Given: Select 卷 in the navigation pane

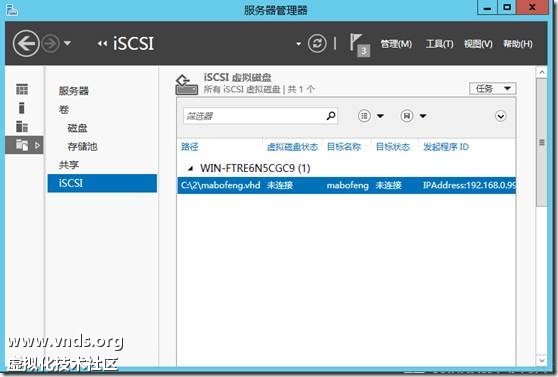Looking at the screenshot, I should coord(64,109).
